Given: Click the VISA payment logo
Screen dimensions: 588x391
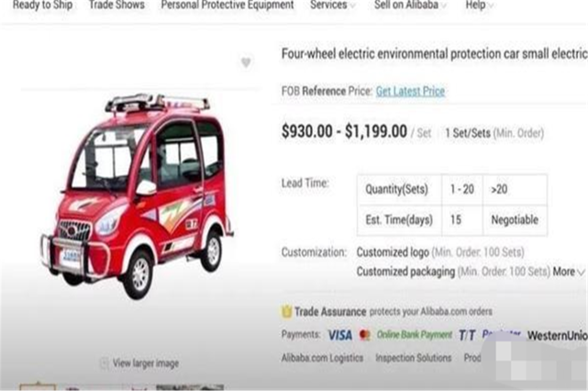Looking at the screenshot, I should pos(339,335).
